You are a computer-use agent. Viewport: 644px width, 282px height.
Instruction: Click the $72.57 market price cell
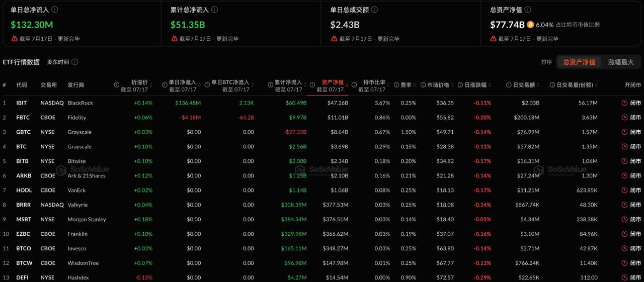445,277
